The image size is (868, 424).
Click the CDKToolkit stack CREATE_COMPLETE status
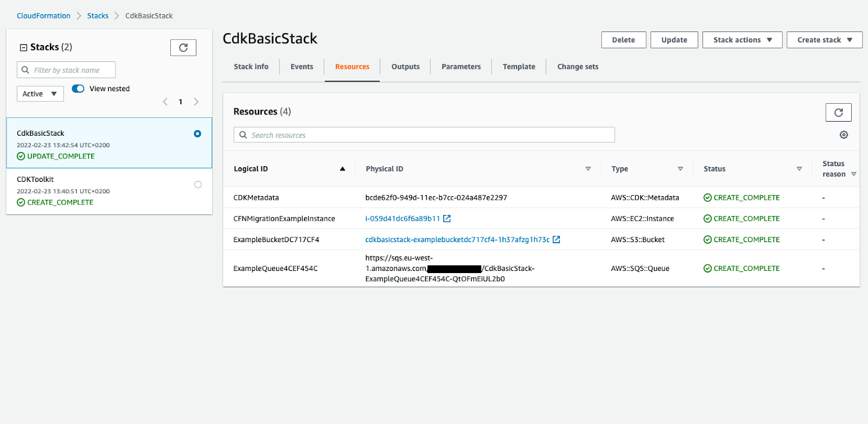coord(55,202)
